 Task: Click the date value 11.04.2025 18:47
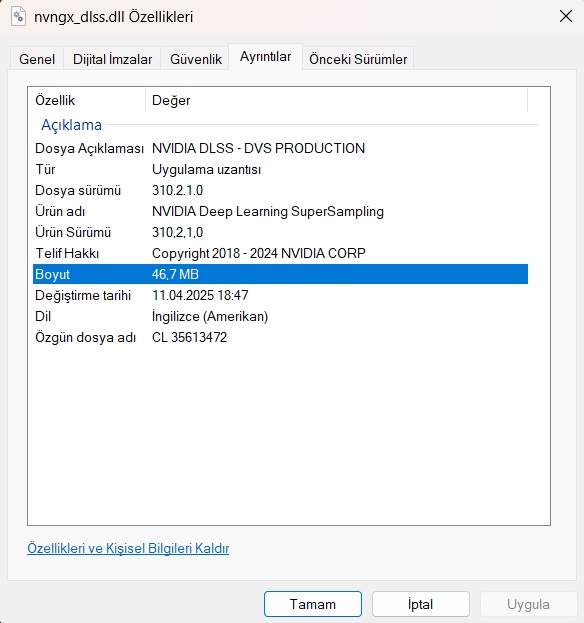[200, 295]
